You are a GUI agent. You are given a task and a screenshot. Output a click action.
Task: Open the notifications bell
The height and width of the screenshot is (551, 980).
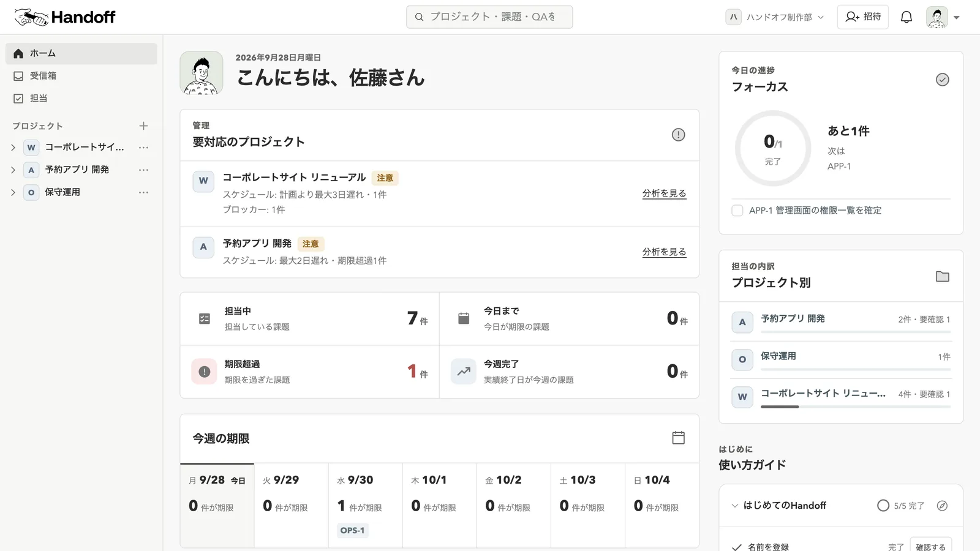click(x=907, y=17)
